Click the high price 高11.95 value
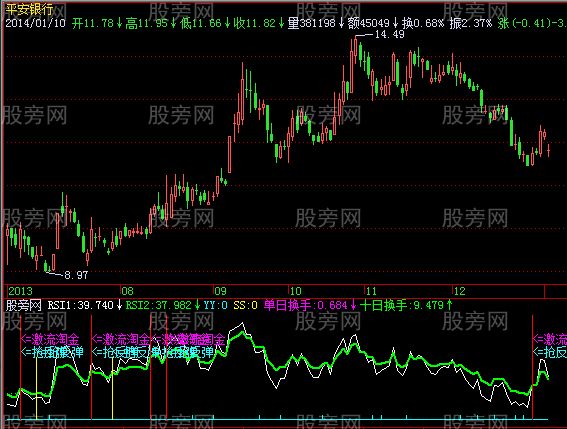The image size is (567, 429). click(x=146, y=24)
